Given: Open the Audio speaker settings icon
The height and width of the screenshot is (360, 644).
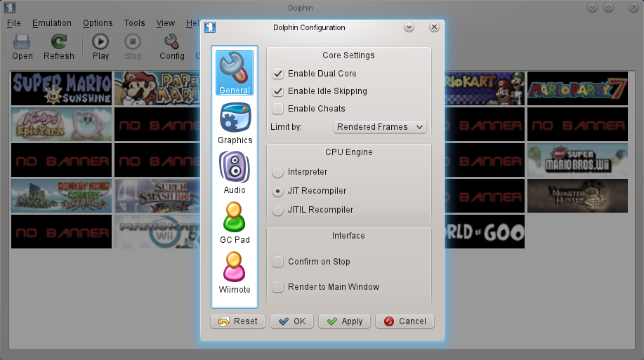Looking at the screenshot, I should (235, 168).
